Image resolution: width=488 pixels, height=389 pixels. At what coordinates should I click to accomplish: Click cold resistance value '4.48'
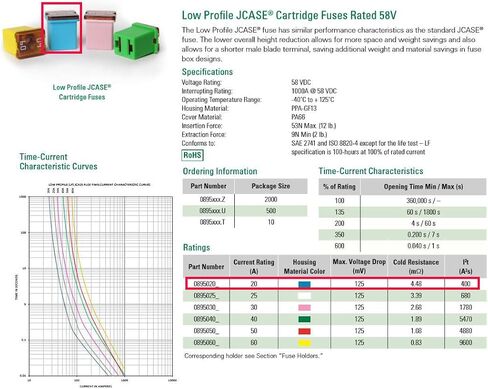point(416,284)
